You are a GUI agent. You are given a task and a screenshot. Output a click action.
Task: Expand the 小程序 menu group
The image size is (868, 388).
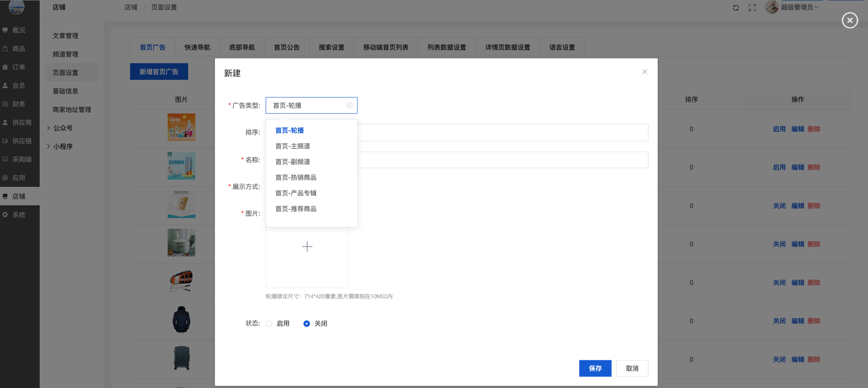[62, 147]
